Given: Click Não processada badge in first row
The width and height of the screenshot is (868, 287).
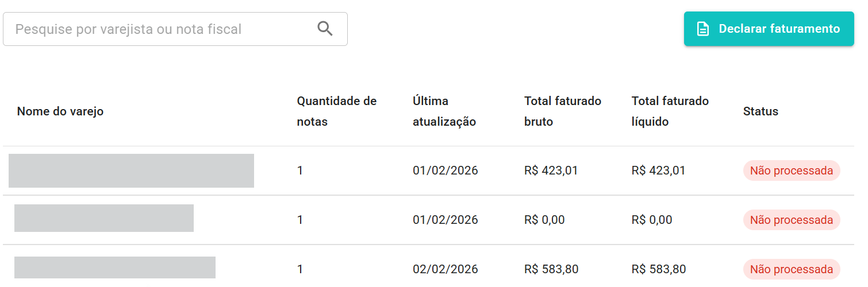Looking at the screenshot, I should point(791,170).
